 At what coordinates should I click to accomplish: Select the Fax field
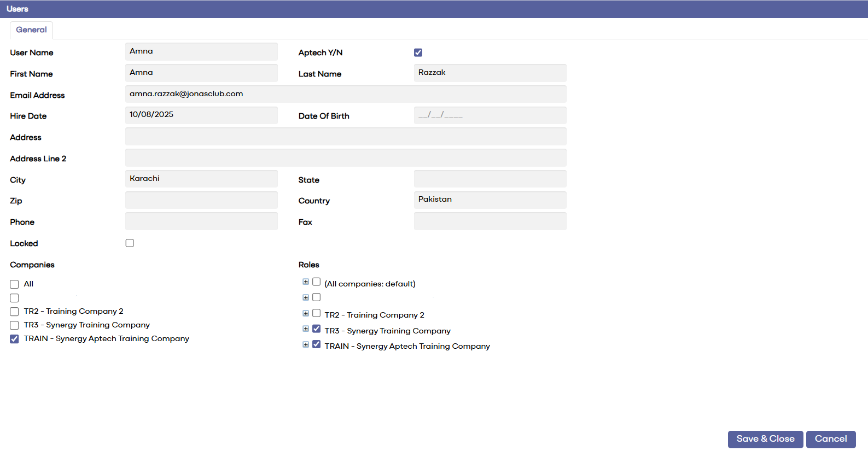(490, 221)
